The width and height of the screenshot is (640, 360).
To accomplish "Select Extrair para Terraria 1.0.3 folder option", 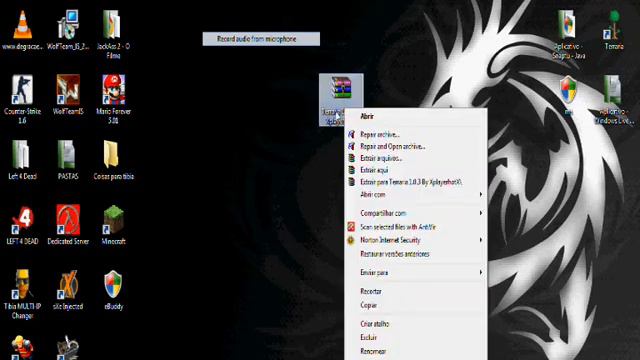I will [416, 182].
